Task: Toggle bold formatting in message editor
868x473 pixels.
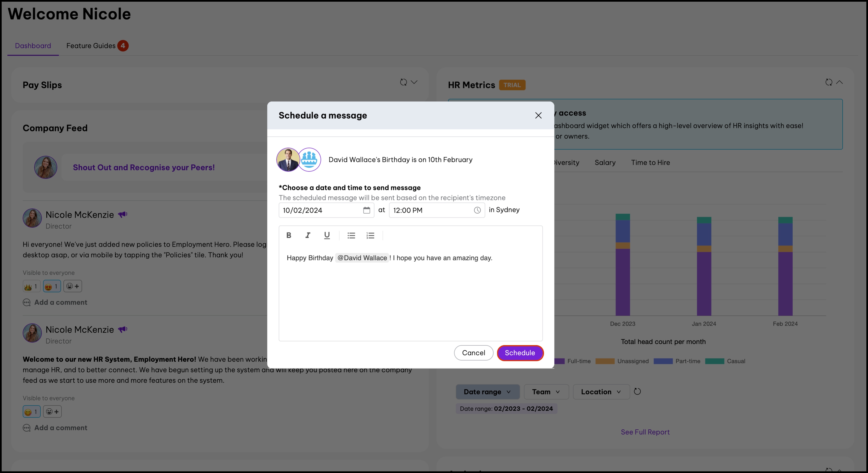Action: click(288, 235)
